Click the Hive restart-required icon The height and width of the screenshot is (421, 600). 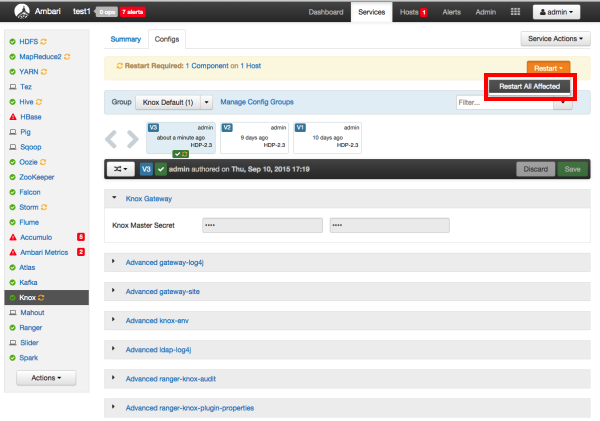pyautogui.click(x=39, y=102)
